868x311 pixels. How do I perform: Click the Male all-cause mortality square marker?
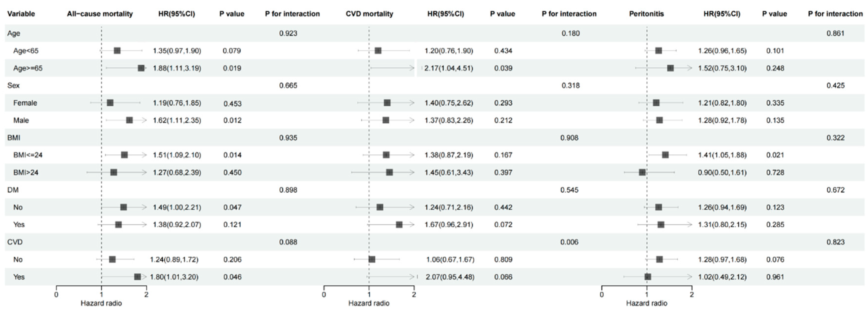point(130,120)
